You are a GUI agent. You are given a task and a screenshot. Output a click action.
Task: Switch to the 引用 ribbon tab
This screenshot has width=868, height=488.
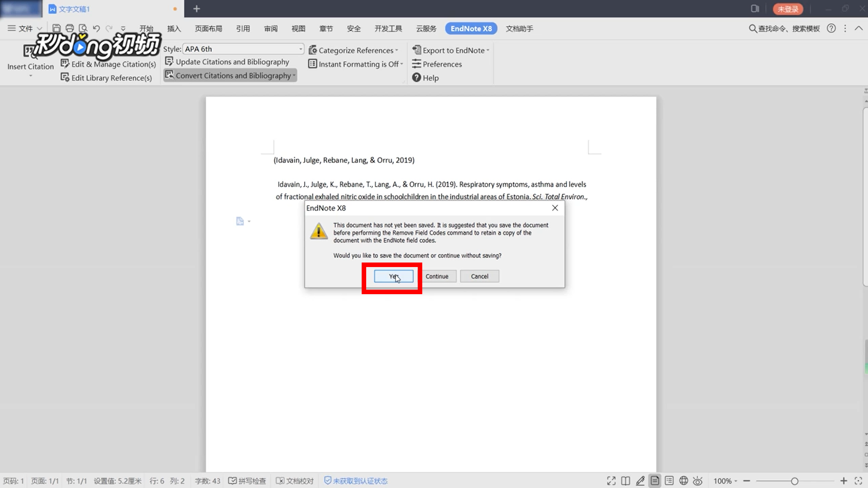[x=243, y=28]
